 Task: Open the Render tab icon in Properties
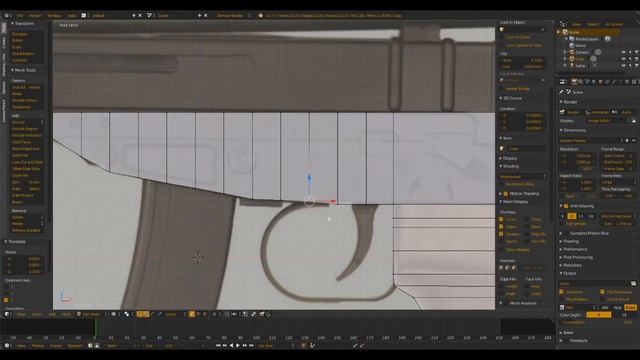point(574,82)
